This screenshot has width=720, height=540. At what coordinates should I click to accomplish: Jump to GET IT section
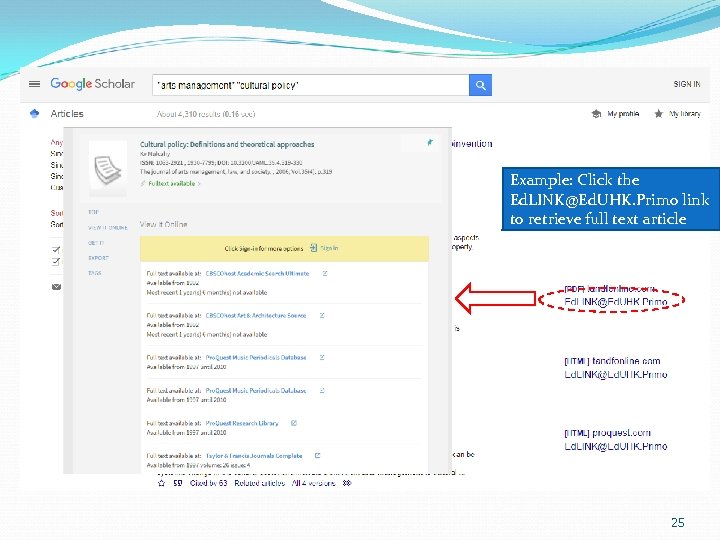click(96, 243)
